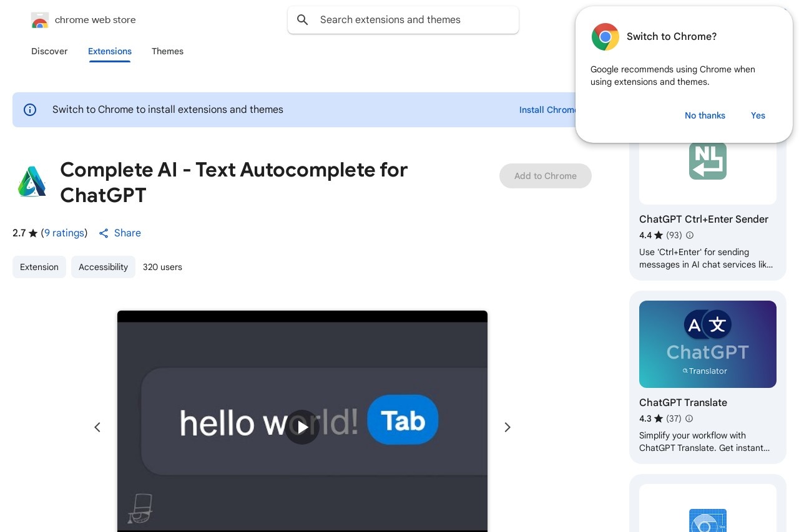Click the Ctrl+Enter Sender description text
The height and width of the screenshot is (532, 799).
[706, 258]
